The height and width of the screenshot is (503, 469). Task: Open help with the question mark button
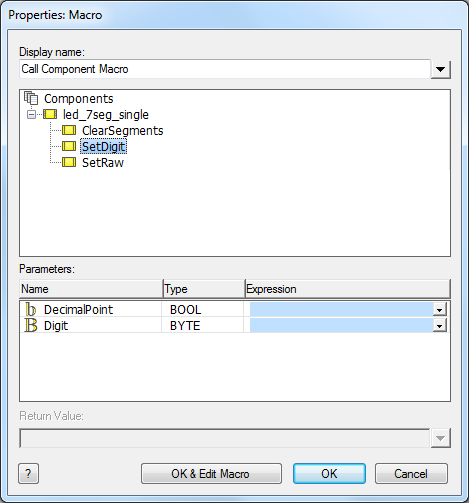(28, 473)
